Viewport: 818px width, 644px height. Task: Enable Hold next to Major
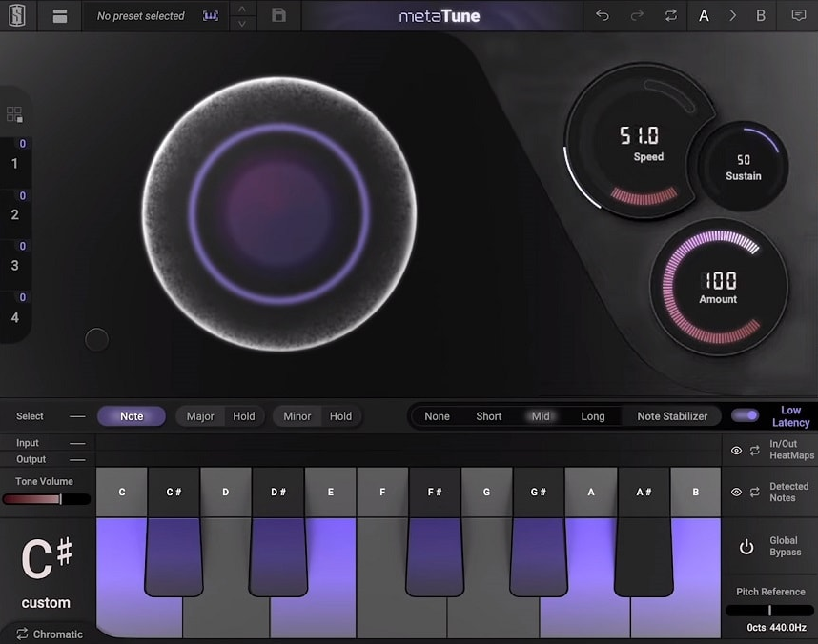pyautogui.click(x=244, y=415)
